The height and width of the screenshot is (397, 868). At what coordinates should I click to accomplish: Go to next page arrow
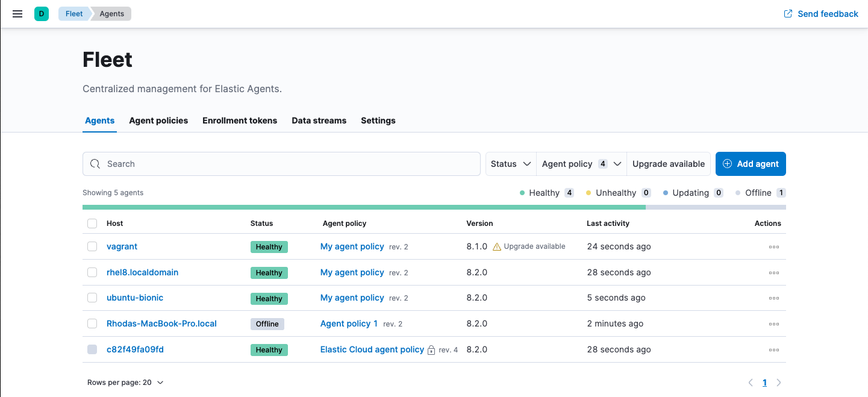click(779, 383)
